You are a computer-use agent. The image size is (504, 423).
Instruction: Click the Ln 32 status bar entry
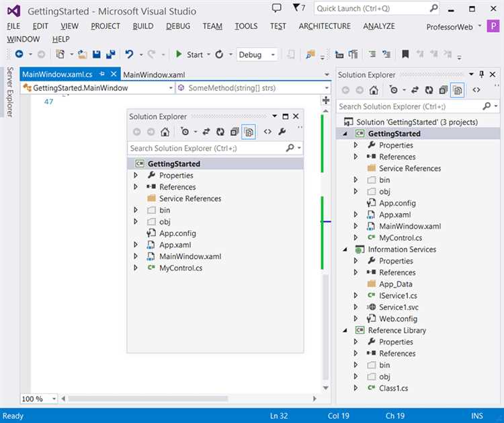(279, 416)
